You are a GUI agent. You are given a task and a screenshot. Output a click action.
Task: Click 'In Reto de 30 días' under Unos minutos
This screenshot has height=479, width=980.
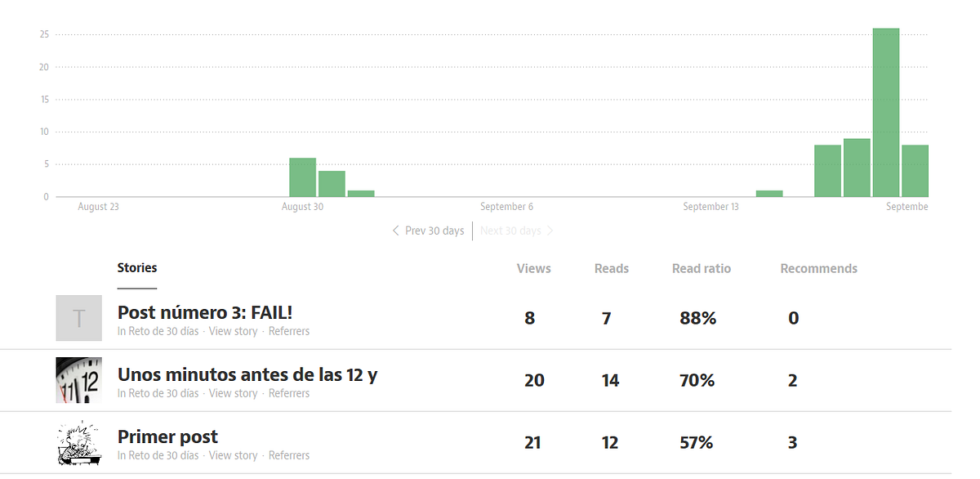(158, 393)
